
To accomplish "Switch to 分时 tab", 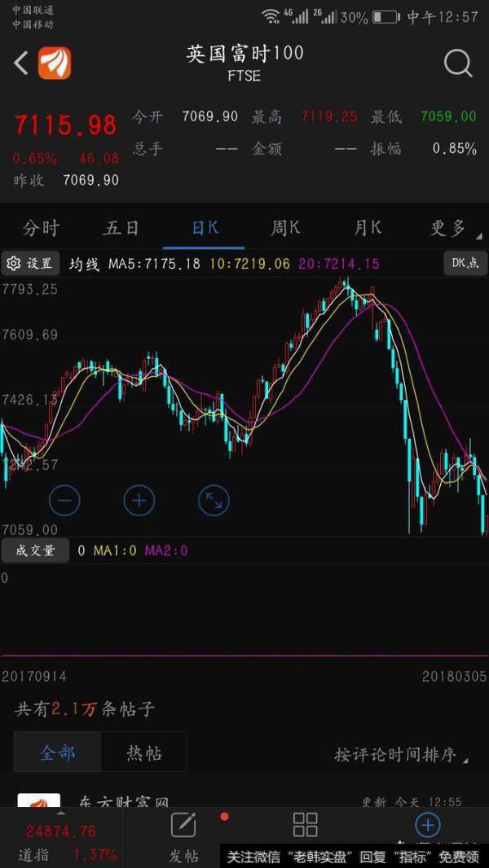I will 41,228.
